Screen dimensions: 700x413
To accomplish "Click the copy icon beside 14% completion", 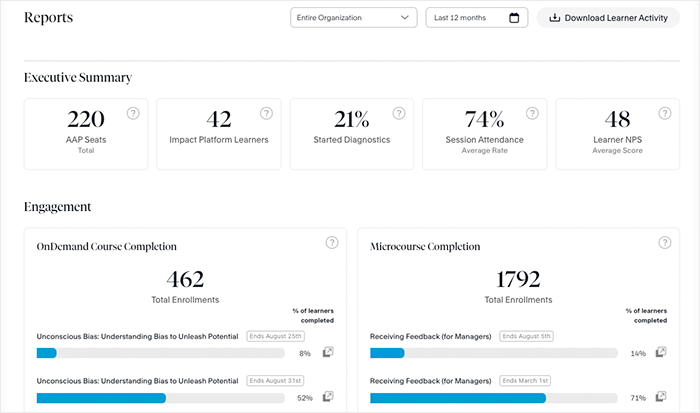I will tap(661, 353).
